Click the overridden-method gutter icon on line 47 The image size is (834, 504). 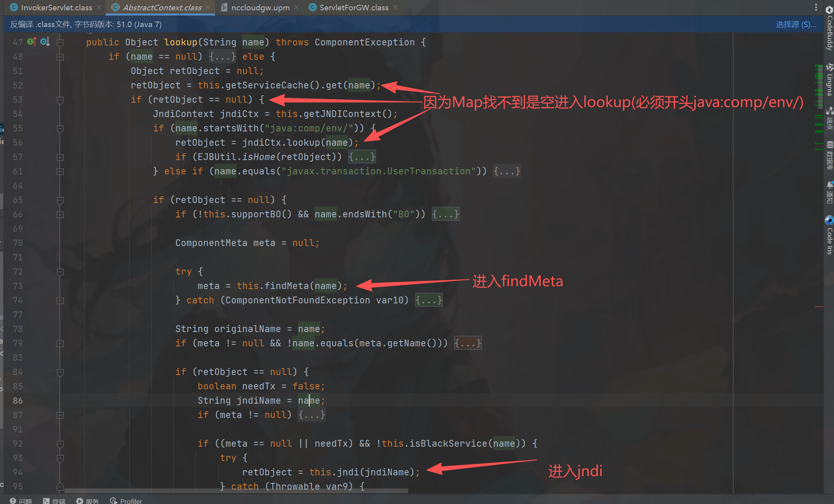pos(45,42)
